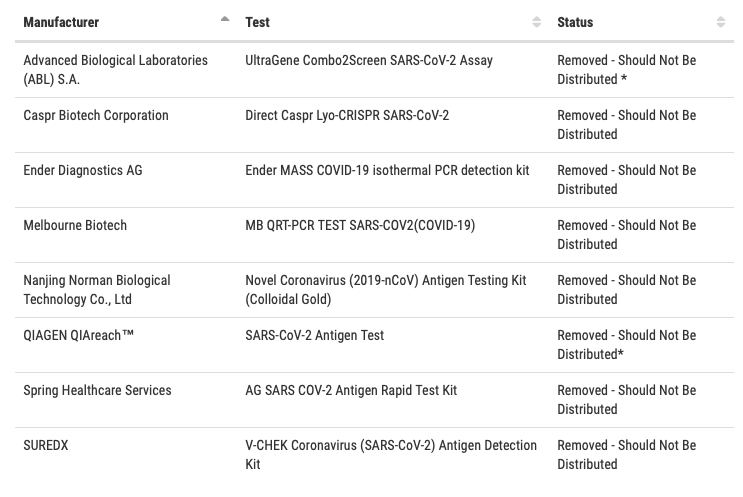Select MB QRT-PCR TEST SARS-COV2 cell

(x=360, y=225)
